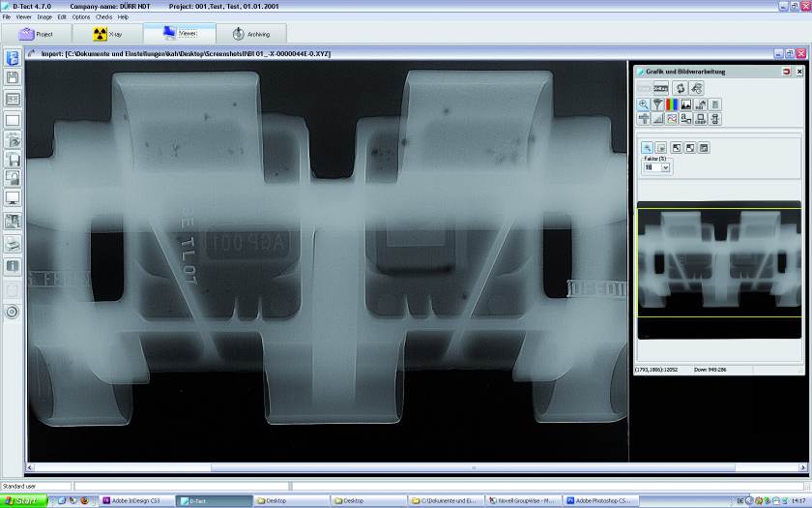Open the Project tab
Viewport: 812px width, 508px height.
tap(37, 34)
